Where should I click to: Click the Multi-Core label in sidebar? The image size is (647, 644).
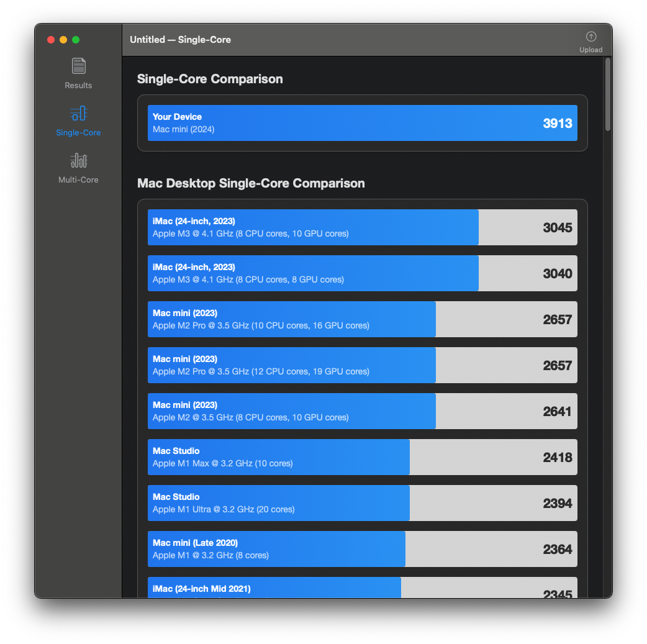pos(78,180)
